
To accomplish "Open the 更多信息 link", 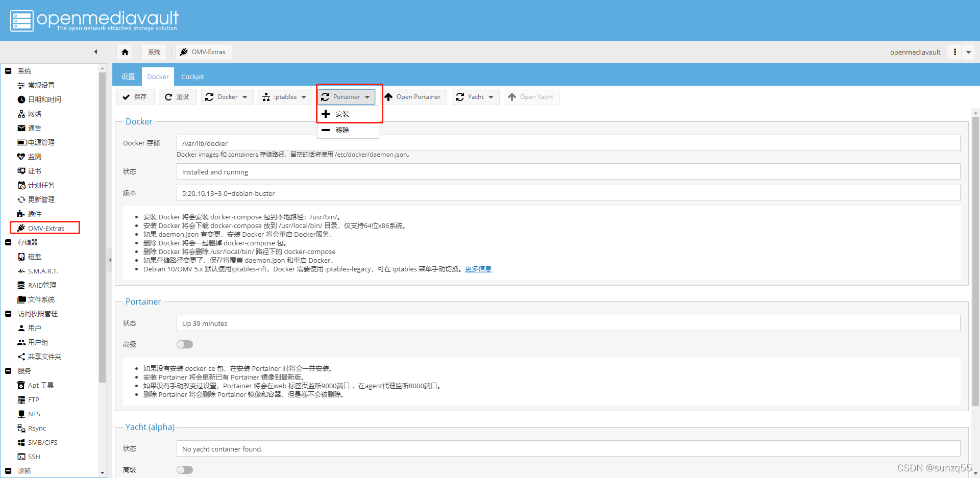I will [x=478, y=269].
